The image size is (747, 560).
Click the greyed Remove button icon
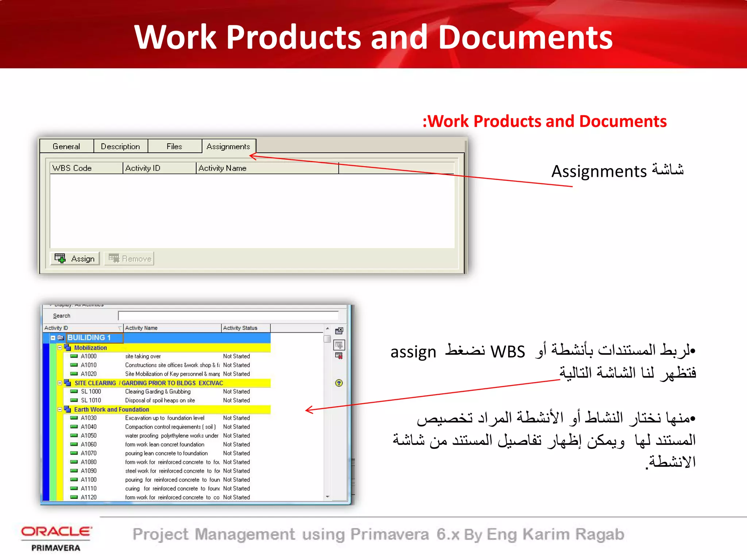tap(114, 258)
